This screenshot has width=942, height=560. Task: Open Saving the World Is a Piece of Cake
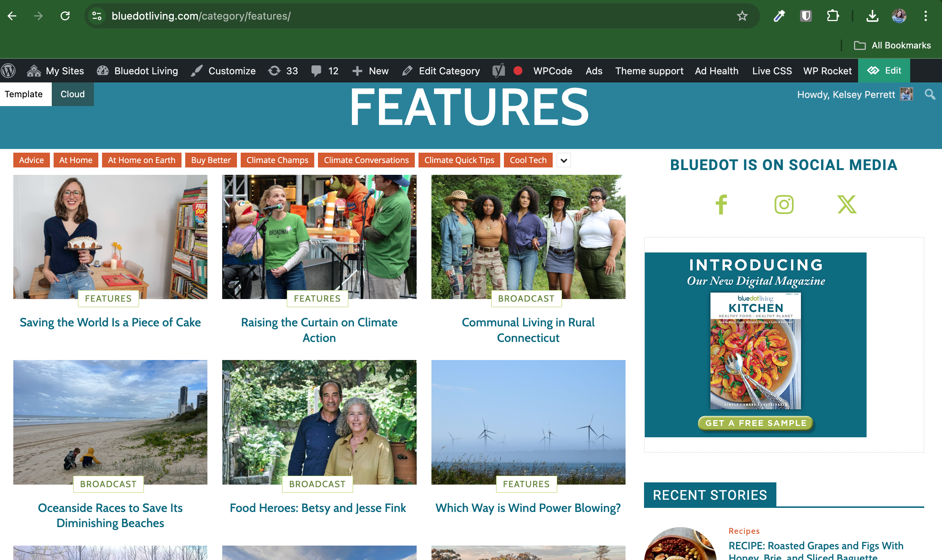click(x=110, y=323)
